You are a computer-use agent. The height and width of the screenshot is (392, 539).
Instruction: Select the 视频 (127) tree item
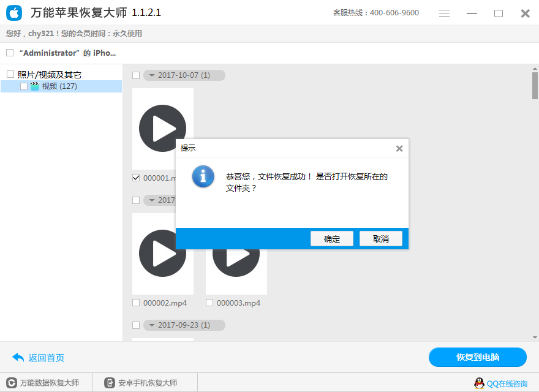[x=61, y=86]
